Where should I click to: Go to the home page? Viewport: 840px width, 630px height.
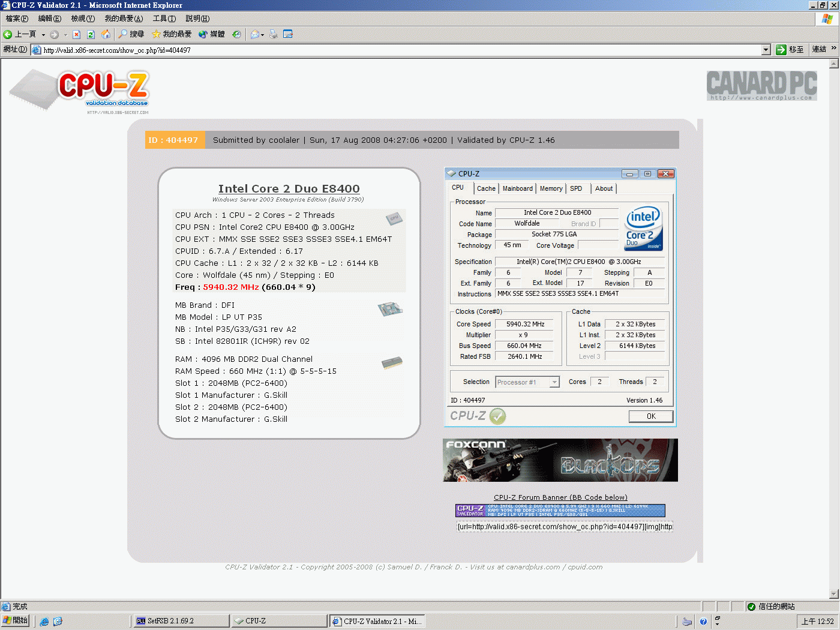[106, 34]
